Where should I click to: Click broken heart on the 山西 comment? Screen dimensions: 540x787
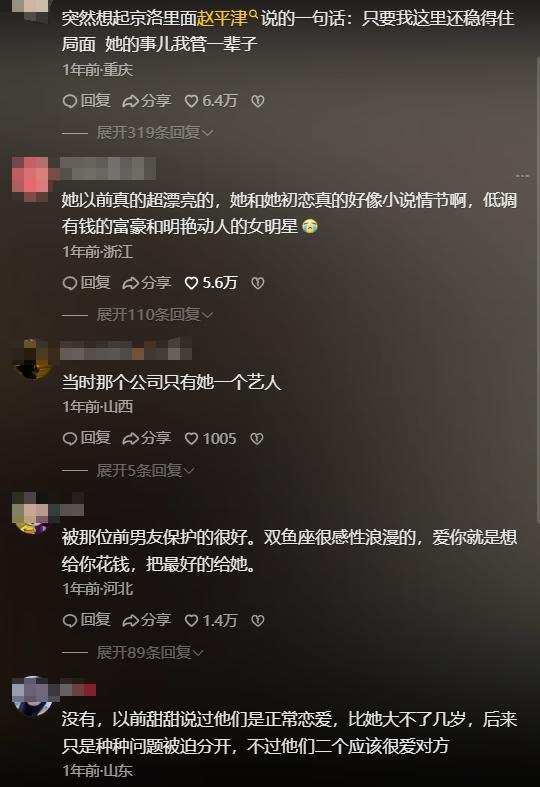pyautogui.click(x=256, y=439)
